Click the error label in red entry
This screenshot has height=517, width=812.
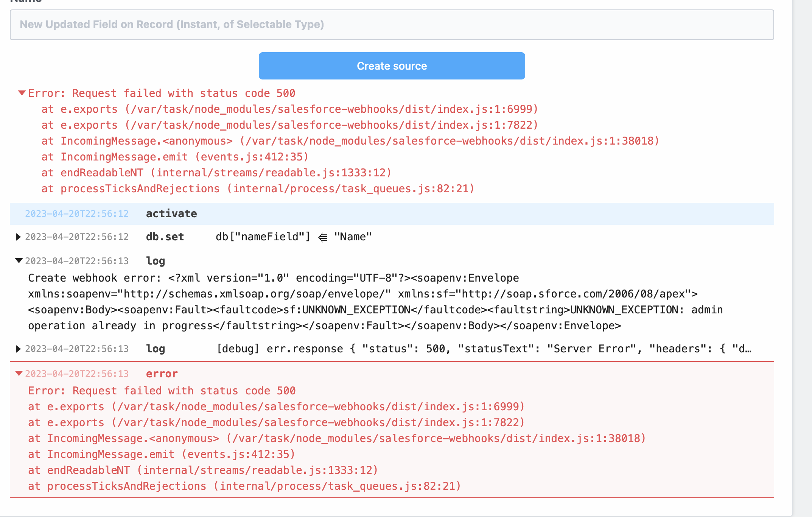[x=162, y=374]
